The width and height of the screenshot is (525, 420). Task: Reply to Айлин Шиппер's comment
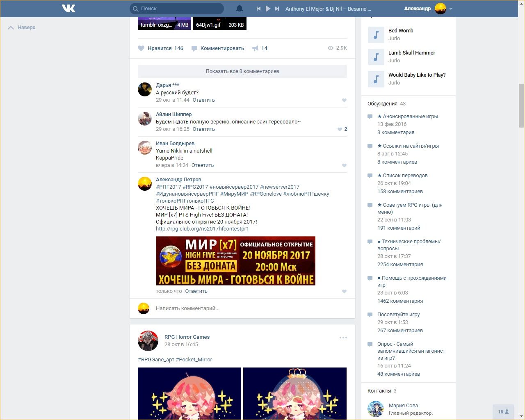coord(204,129)
